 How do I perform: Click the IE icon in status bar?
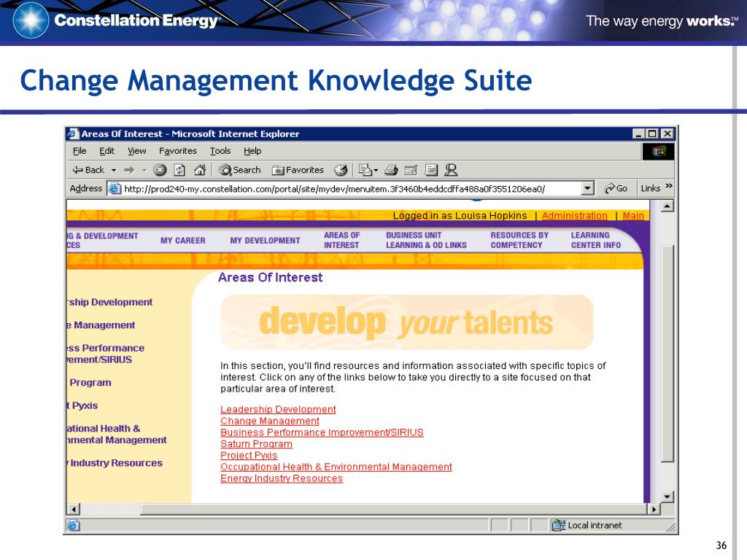pos(74,525)
